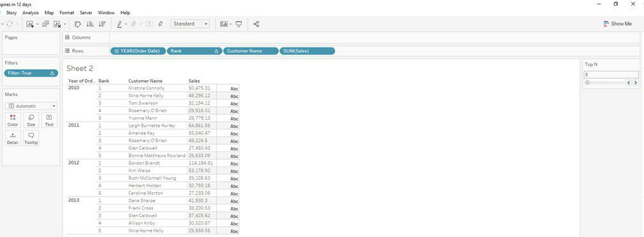Click the Clear Sheet icon
This screenshot has width=644, height=237.
pos(57,24)
